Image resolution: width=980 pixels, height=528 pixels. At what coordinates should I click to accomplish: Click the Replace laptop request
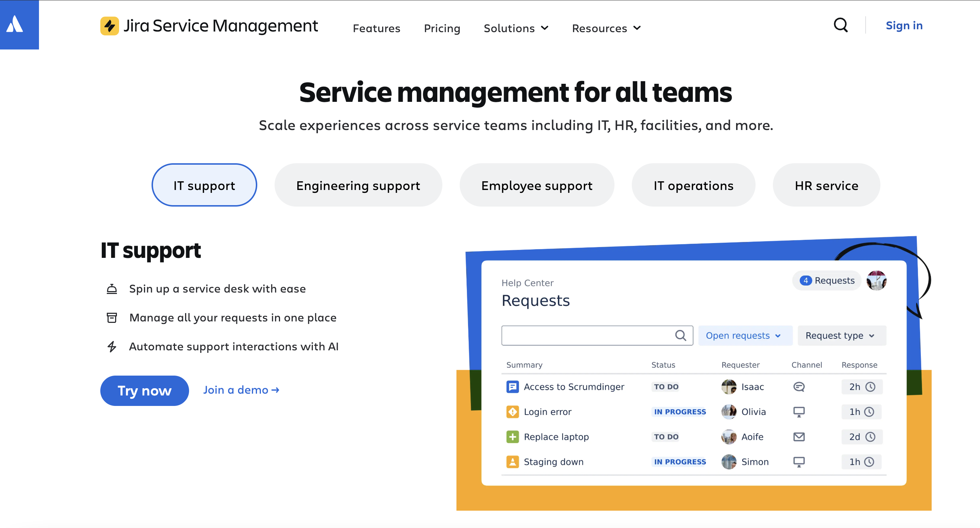(556, 437)
